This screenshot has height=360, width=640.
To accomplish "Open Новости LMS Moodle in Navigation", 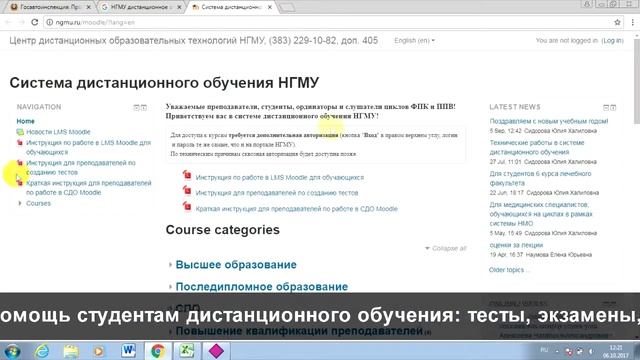I will [58, 132].
